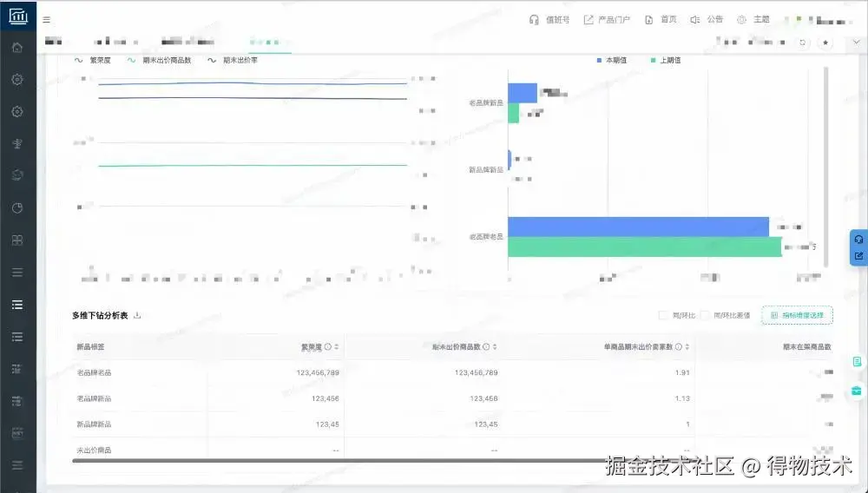Click the teal briefcase icon on right edge
868x493 pixels.
tap(857, 391)
